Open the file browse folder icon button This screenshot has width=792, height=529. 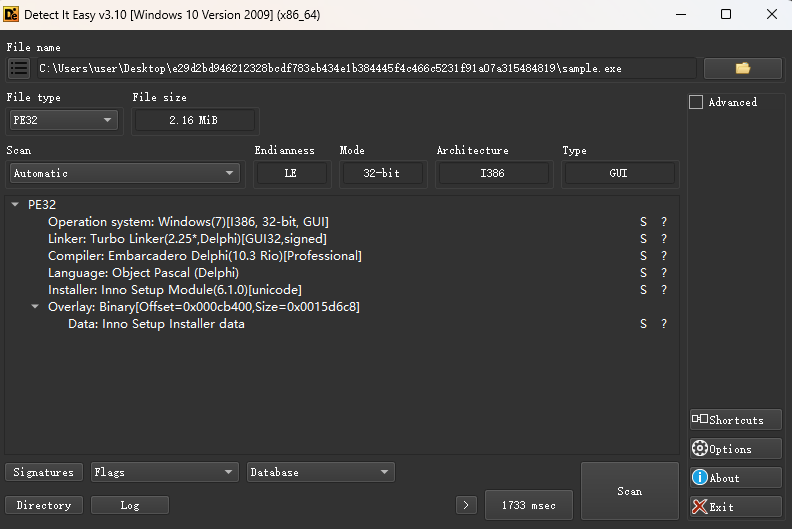[742, 68]
